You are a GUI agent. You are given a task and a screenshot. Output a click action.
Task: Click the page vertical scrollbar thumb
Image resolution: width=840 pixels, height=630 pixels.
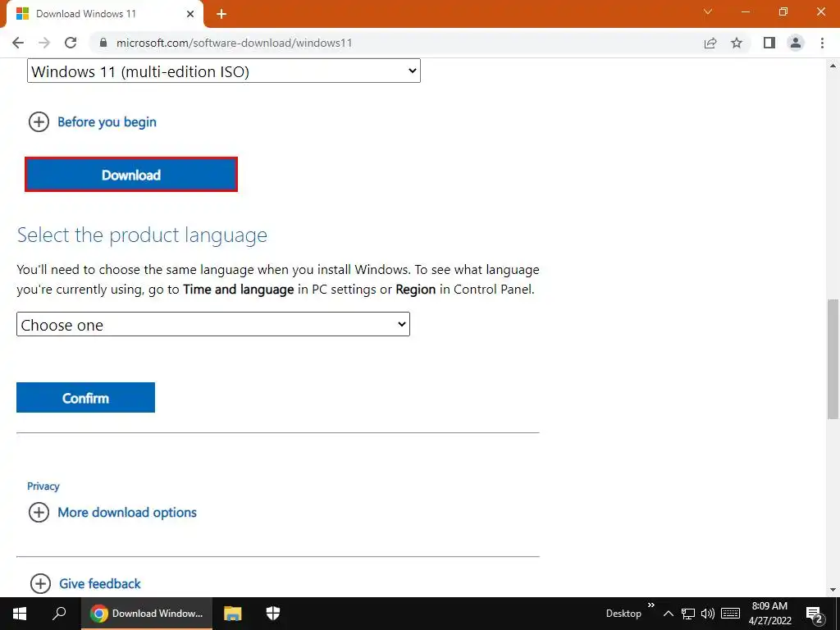pyautogui.click(x=833, y=359)
